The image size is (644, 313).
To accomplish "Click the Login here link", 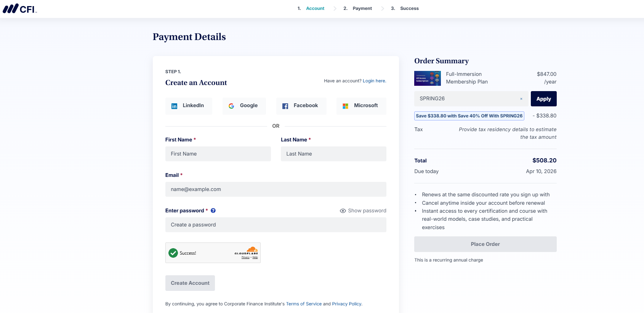I will [374, 81].
